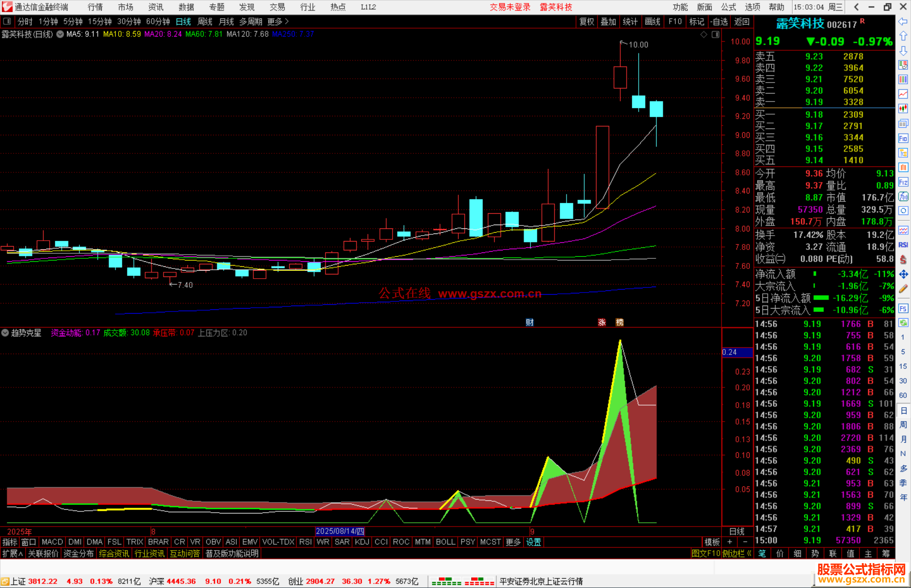The height and width of the screenshot is (588, 911).
Task: Select the 周 weekly period in sidebar
Action: click(903, 424)
